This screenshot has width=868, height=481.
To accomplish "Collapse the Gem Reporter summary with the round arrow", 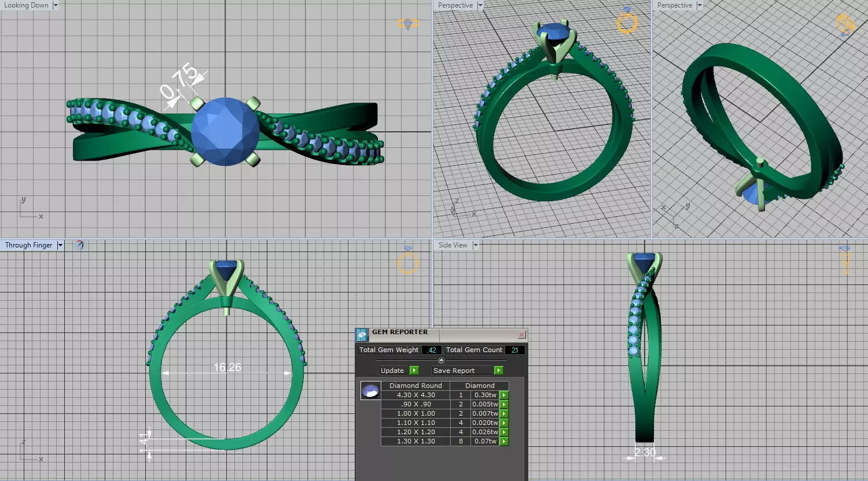I will 442,360.
